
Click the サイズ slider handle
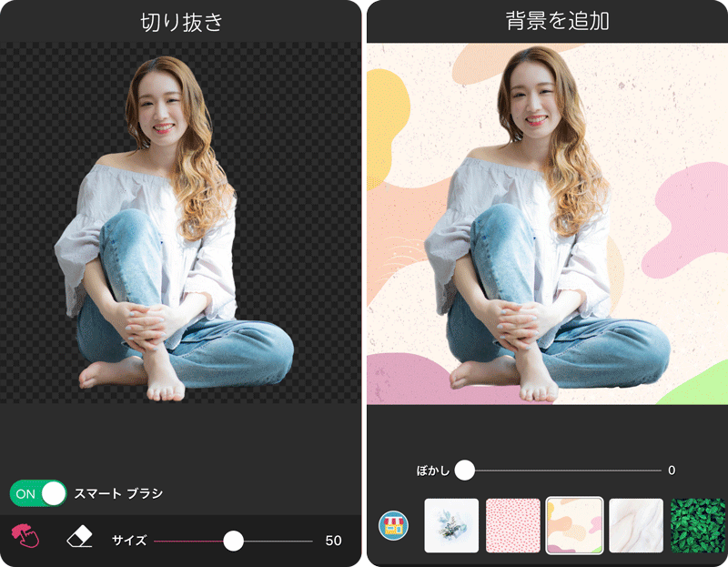pos(233,541)
